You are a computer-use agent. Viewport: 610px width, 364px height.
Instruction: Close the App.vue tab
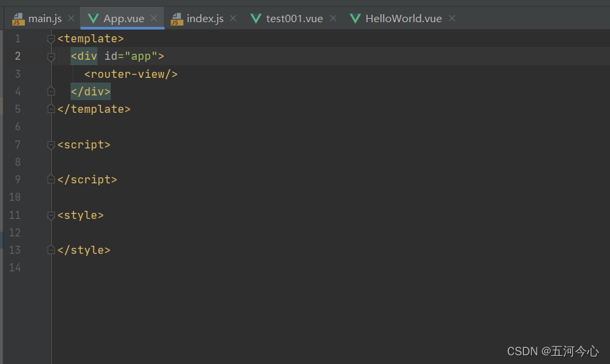pyautogui.click(x=154, y=18)
